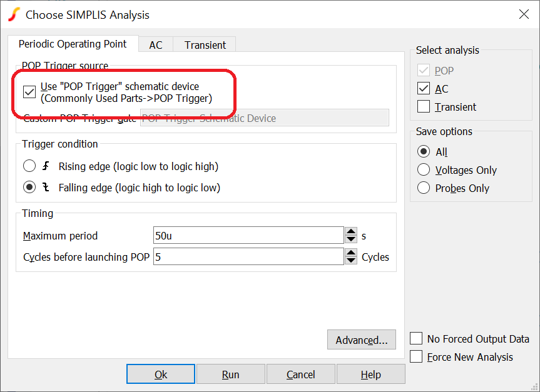Increase Maximum period with up arrow
540x392 pixels.
pyautogui.click(x=351, y=231)
